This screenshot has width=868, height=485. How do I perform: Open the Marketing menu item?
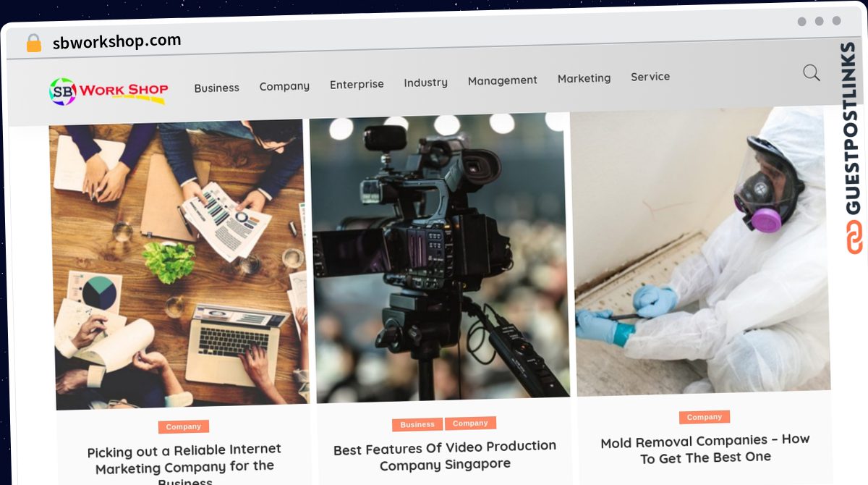pyautogui.click(x=584, y=78)
